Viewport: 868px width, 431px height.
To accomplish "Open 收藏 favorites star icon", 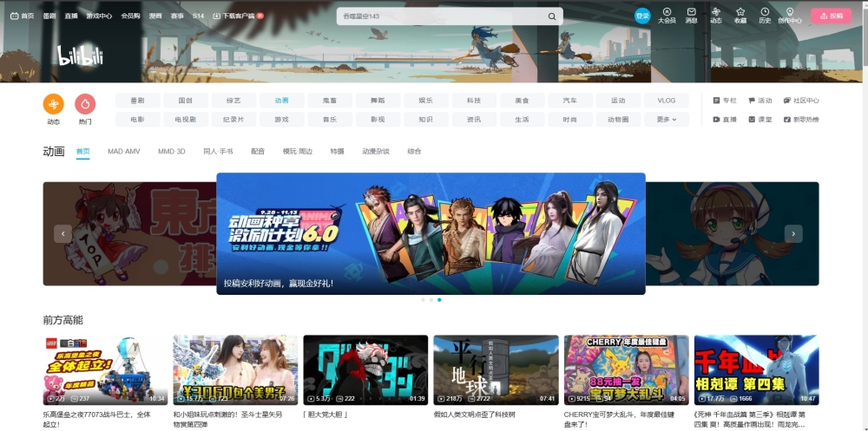I will point(740,12).
